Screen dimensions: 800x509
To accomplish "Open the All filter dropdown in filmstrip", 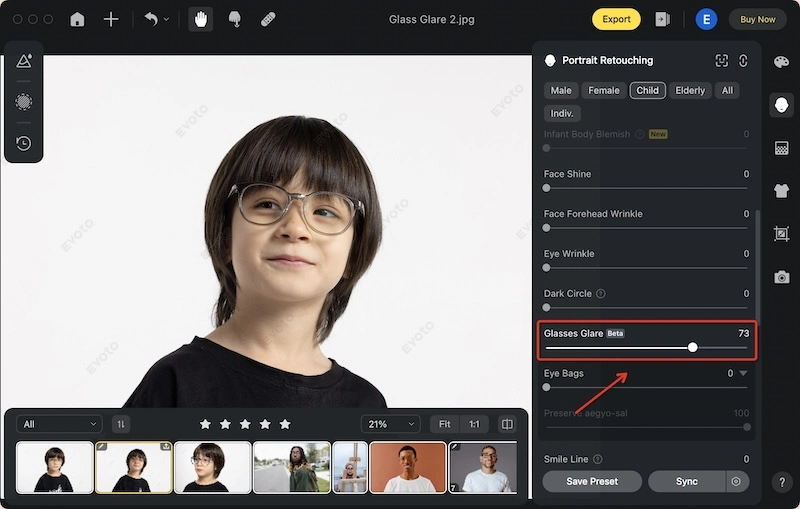I will pyautogui.click(x=60, y=424).
